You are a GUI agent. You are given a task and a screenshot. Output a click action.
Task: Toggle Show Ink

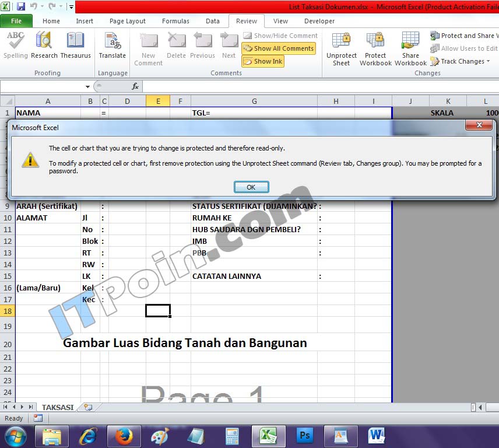pos(263,61)
